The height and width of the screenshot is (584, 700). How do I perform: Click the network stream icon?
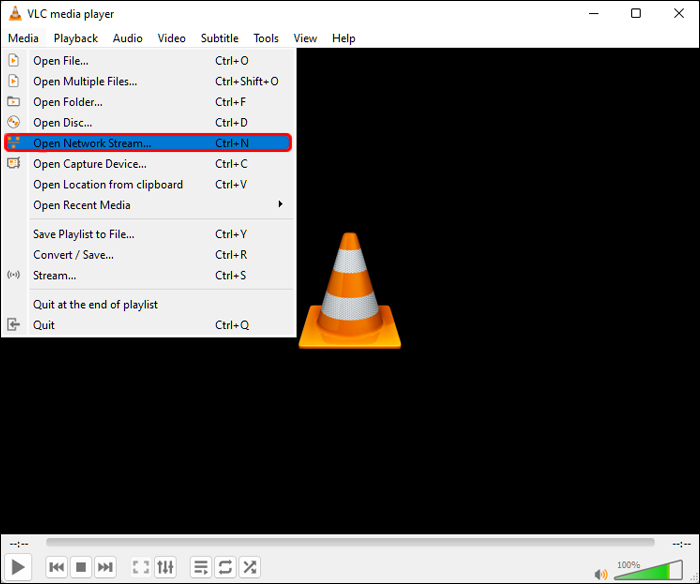14,143
